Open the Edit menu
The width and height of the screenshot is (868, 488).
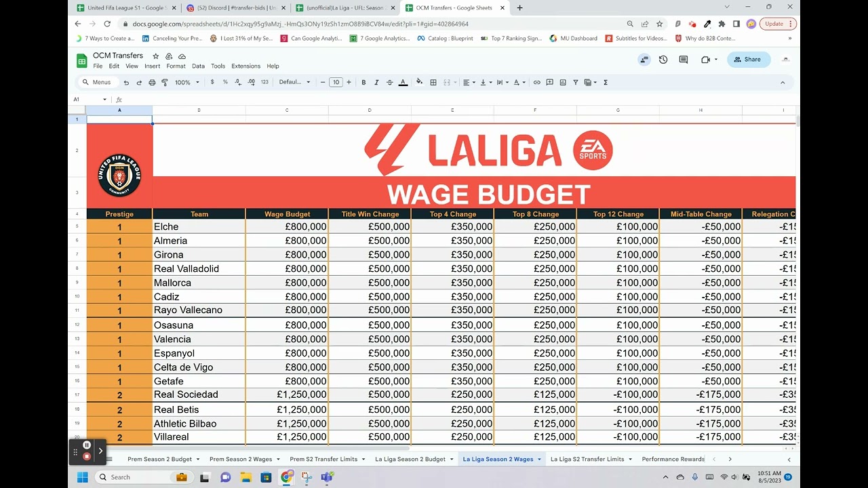pyautogui.click(x=114, y=66)
